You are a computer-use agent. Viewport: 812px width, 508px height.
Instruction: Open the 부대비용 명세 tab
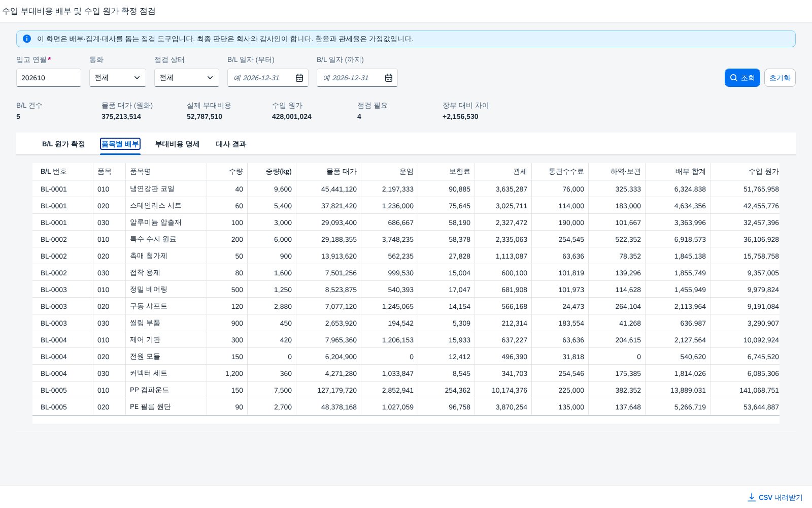click(x=177, y=144)
